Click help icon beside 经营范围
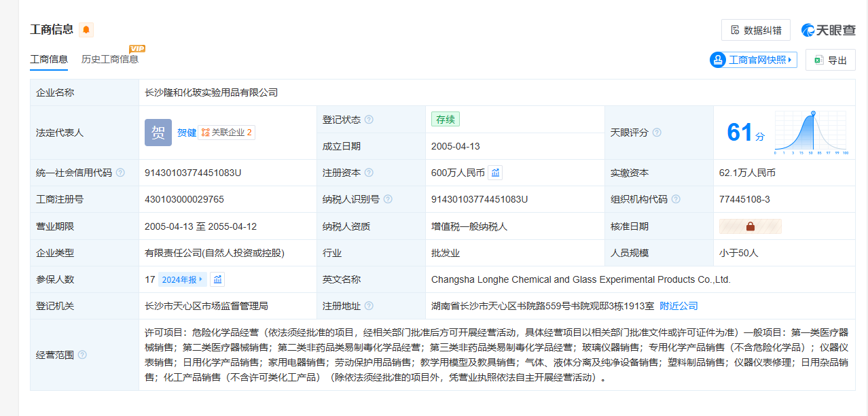The width and height of the screenshot is (868, 416). pos(82,355)
